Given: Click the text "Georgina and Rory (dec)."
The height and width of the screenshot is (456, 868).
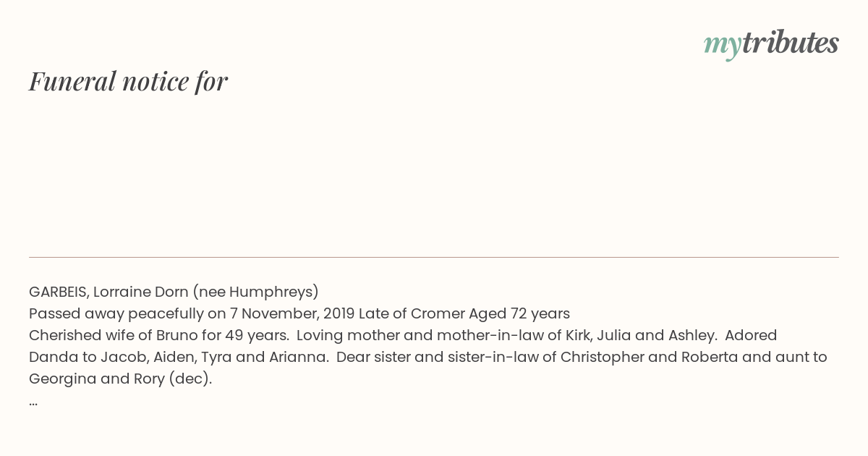Looking at the screenshot, I should pos(121,379).
